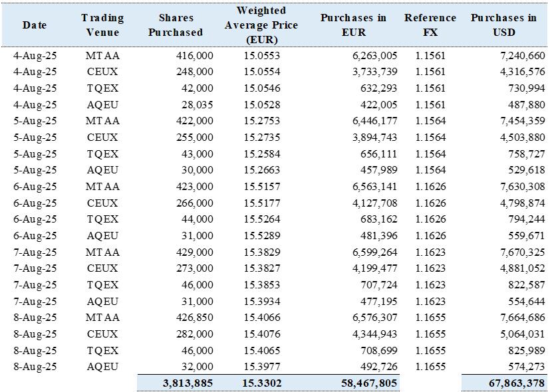Viewport: 550px width, 392px height.
Task: Select the price cell 15.5289
Action: coord(263,236)
